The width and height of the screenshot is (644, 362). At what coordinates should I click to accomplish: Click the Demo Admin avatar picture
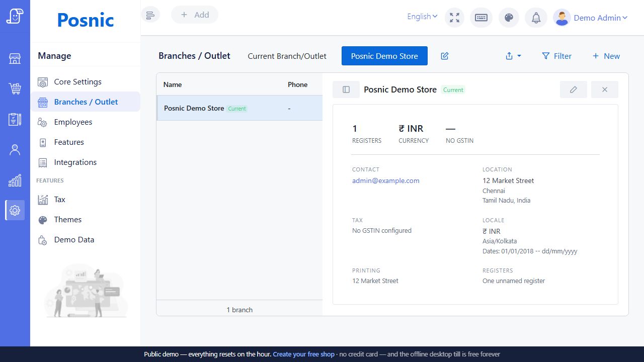click(561, 18)
